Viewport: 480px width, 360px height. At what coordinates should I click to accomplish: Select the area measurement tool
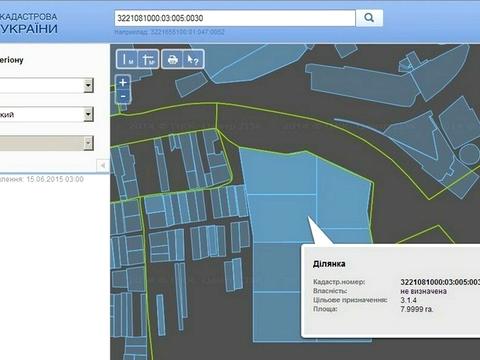pyautogui.click(x=148, y=59)
